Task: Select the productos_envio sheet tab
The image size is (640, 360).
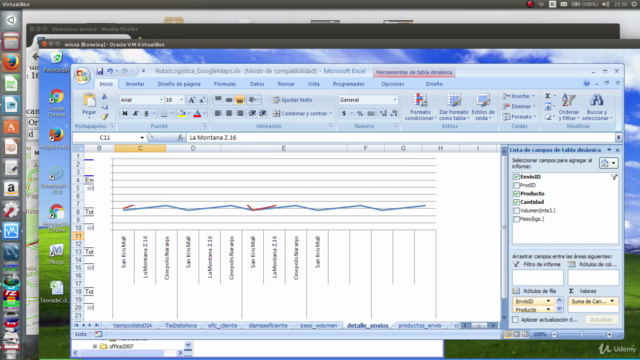Action: pyautogui.click(x=420, y=325)
